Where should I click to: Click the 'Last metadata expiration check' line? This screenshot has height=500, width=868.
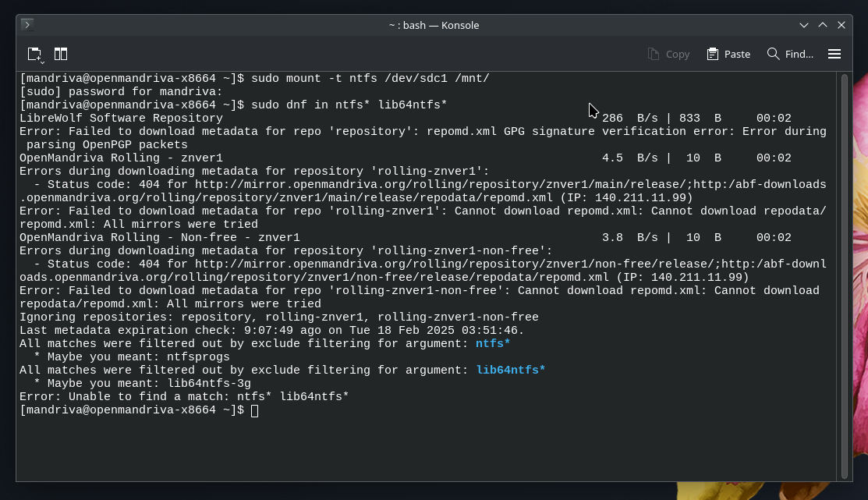click(x=272, y=331)
